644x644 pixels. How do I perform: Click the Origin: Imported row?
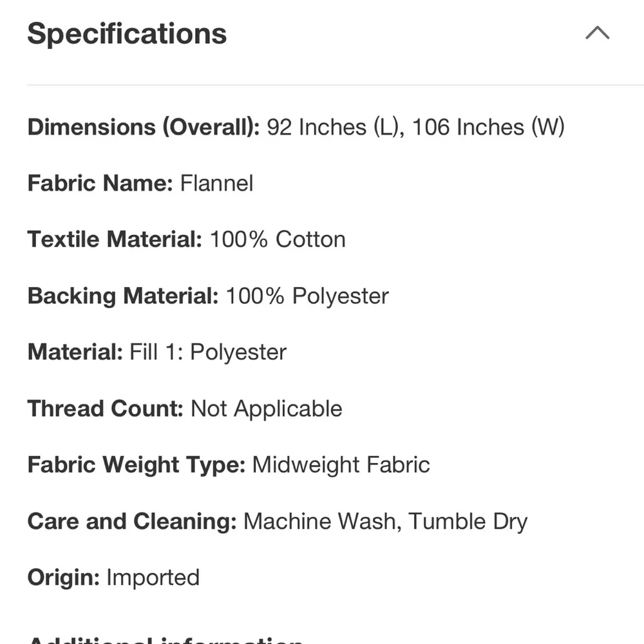click(x=113, y=578)
